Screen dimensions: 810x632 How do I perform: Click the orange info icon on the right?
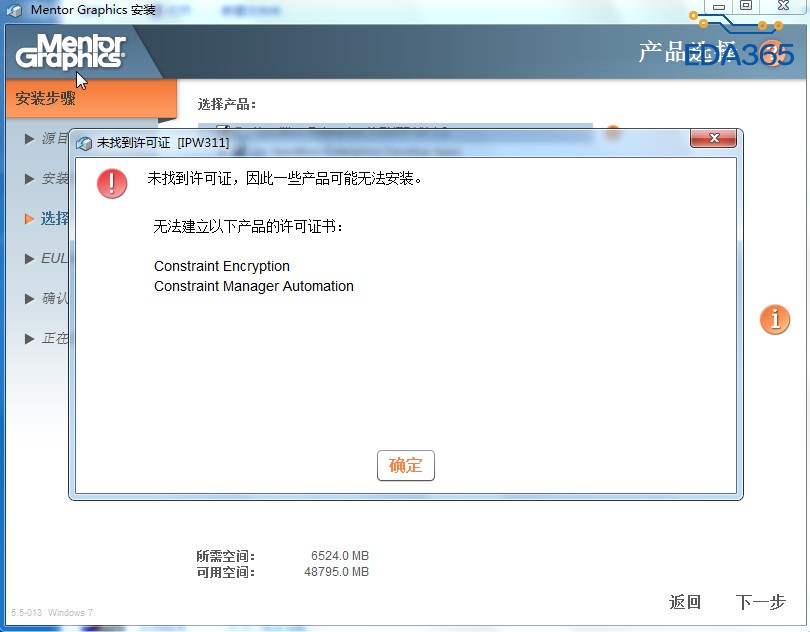point(774,319)
